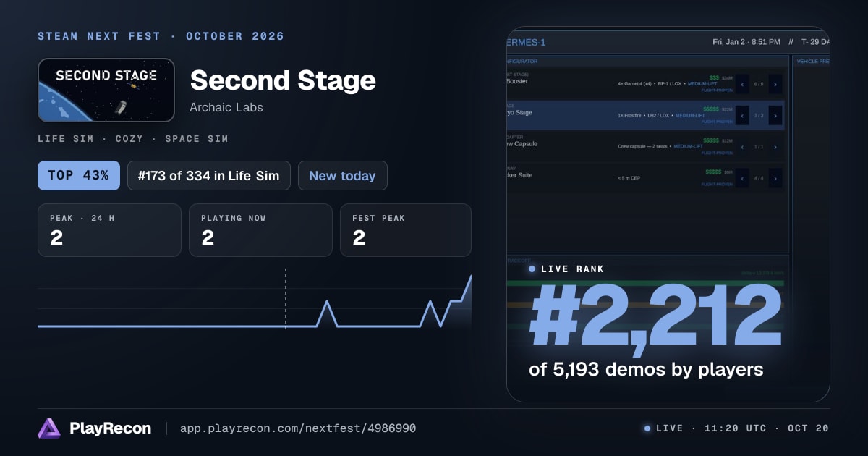868x456 pixels.
Task: Go to previous option in Seeker Suite row
Action: (x=742, y=178)
